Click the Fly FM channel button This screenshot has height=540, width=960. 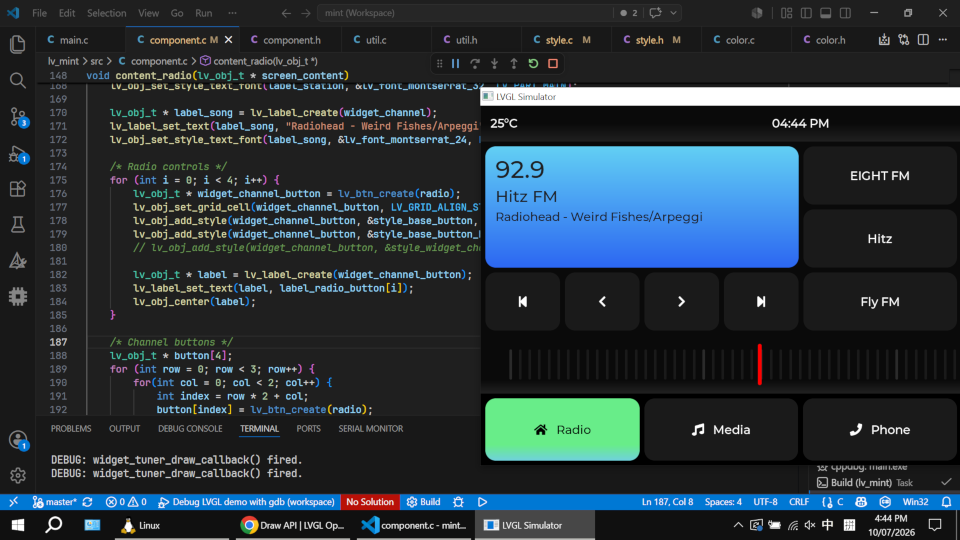pos(880,302)
